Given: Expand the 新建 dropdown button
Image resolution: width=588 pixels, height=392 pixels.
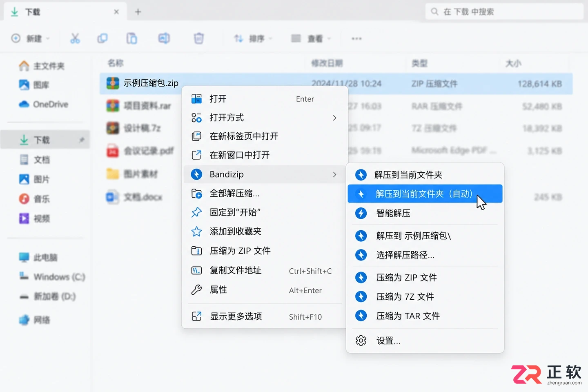Looking at the screenshot, I should 30,38.
